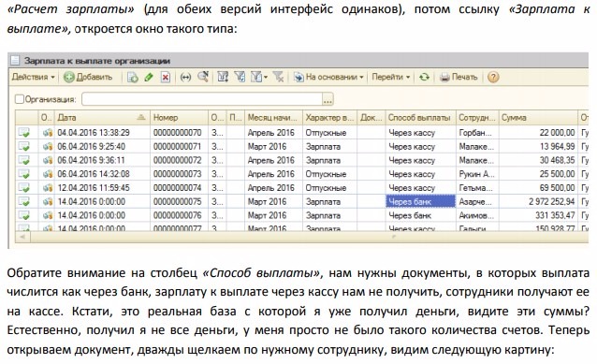
Task: Click the left arrow of horizontal scrollbar
Action: tap(22, 237)
